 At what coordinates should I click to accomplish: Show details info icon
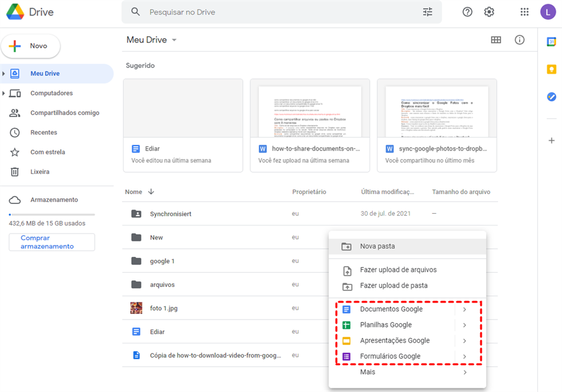520,40
